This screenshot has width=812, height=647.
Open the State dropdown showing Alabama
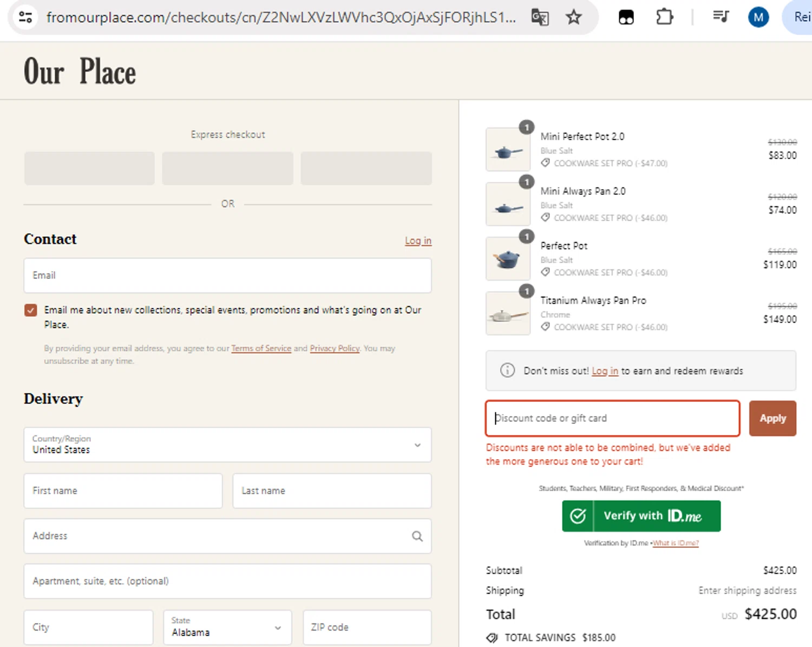227,627
